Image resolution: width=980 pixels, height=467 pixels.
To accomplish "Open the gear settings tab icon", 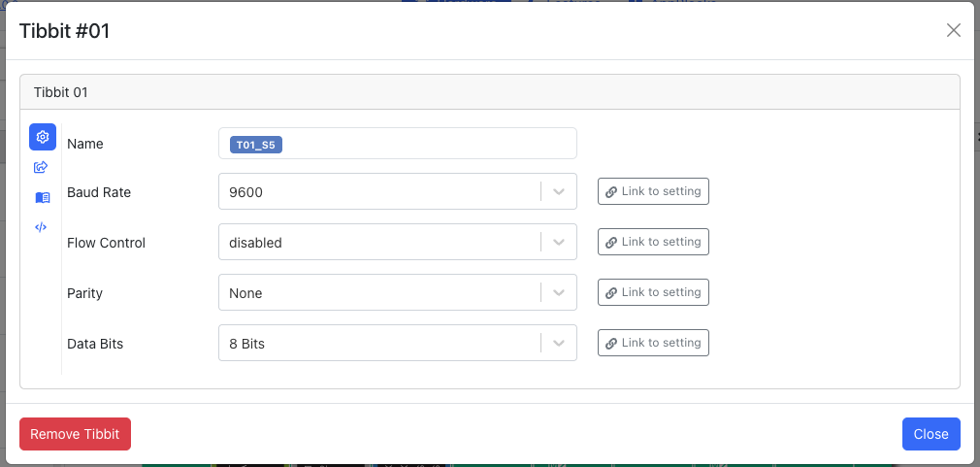I will pos(43,137).
